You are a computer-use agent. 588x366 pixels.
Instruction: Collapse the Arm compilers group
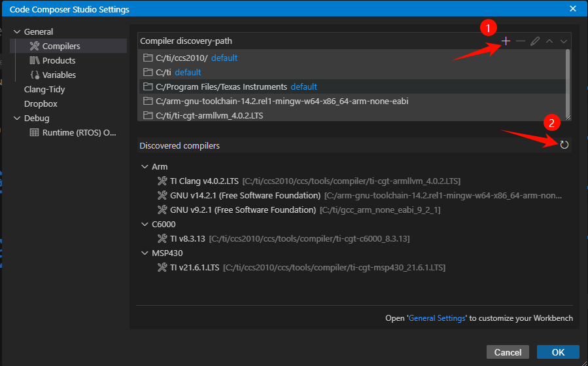tap(145, 166)
